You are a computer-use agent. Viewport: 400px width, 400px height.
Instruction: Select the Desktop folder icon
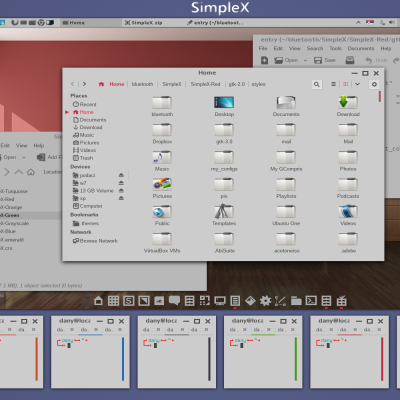click(x=224, y=106)
